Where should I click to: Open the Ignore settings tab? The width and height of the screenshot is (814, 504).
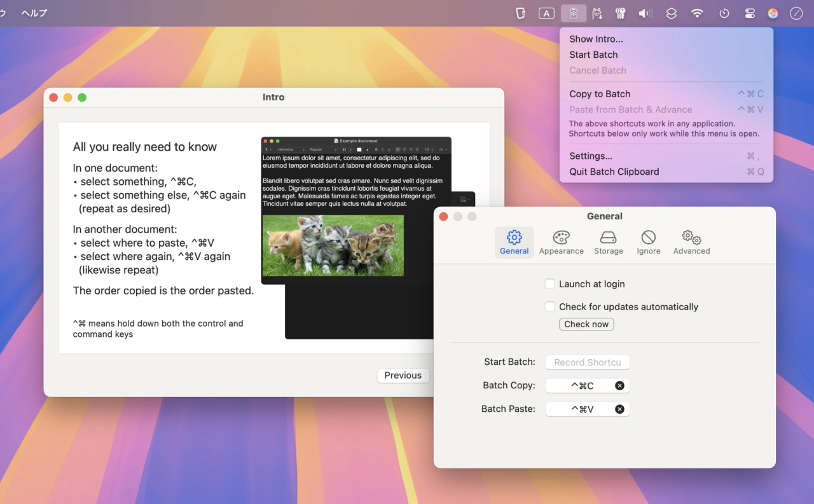click(648, 242)
